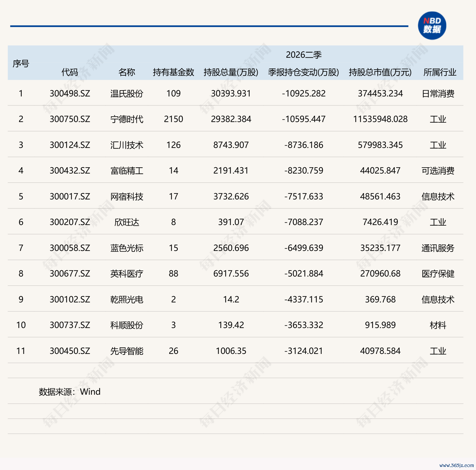Select stock code 300432.SZ
Image resolution: width=476 pixels, height=470 pixels.
pos(70,171)
